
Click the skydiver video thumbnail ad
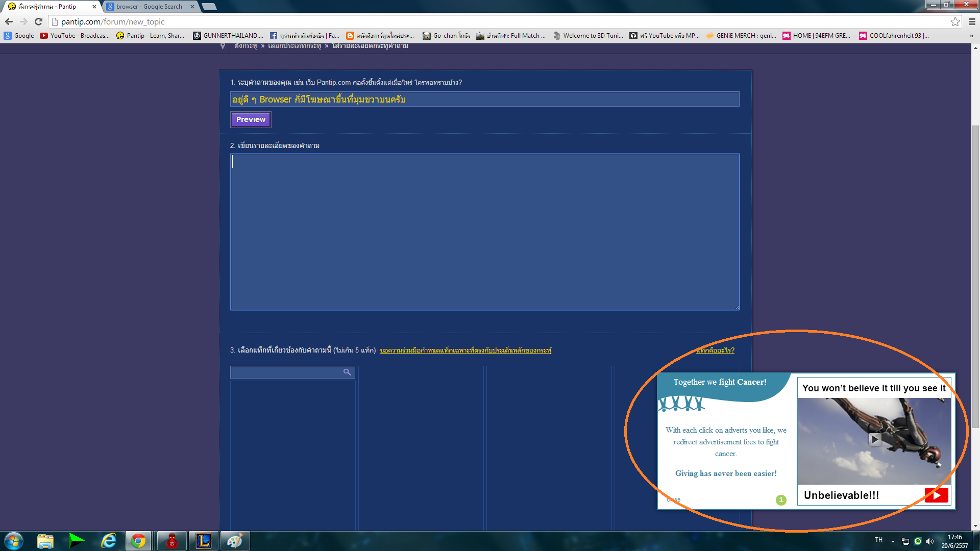coord(874,440)
